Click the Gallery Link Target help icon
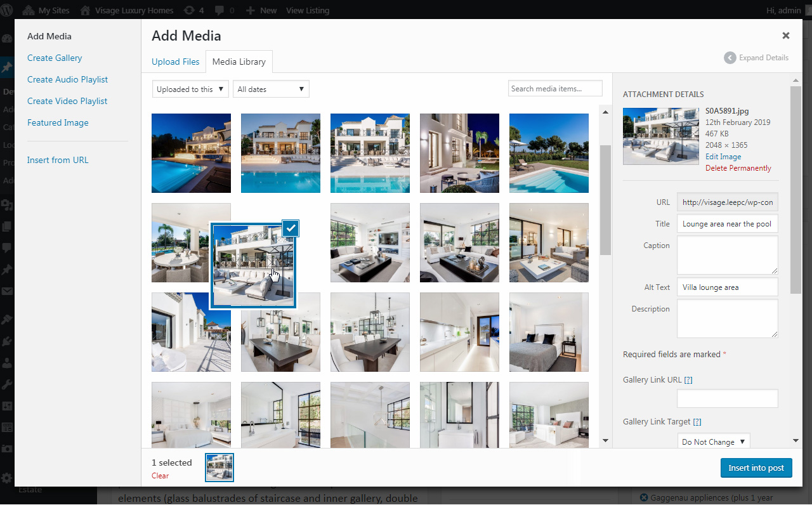Viewport: 812px width, 505px height. point(697,422)
